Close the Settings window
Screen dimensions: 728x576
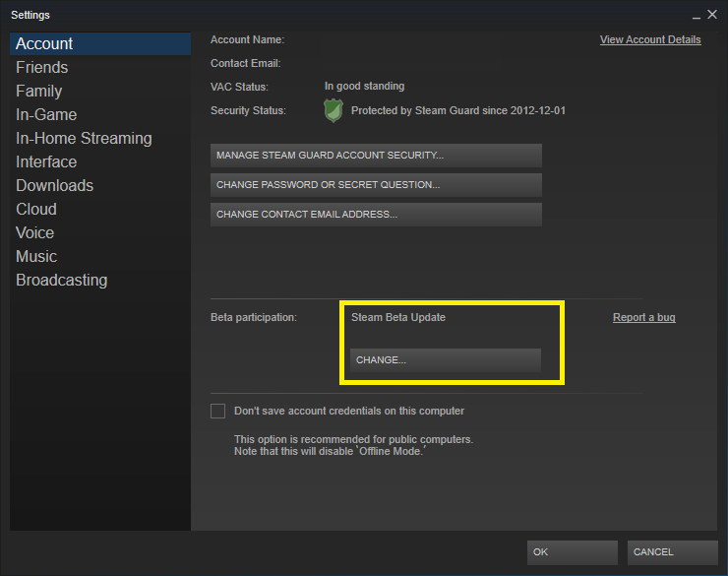pos(712,15)
